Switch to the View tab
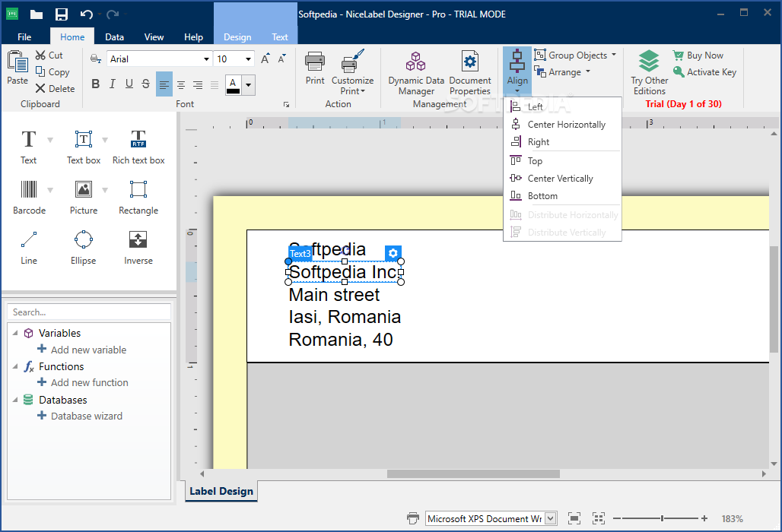The image size is (782, 532). [154, 37]
